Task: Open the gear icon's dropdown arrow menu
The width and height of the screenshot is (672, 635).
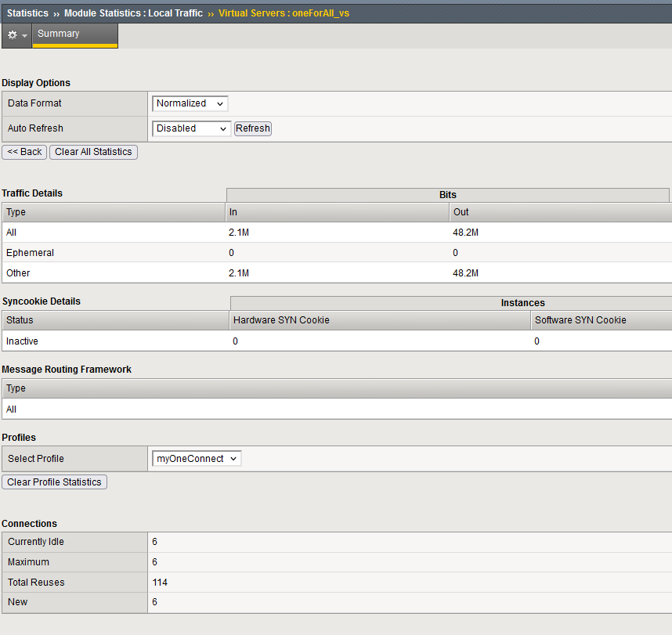Action: click(x=23, y=35)
